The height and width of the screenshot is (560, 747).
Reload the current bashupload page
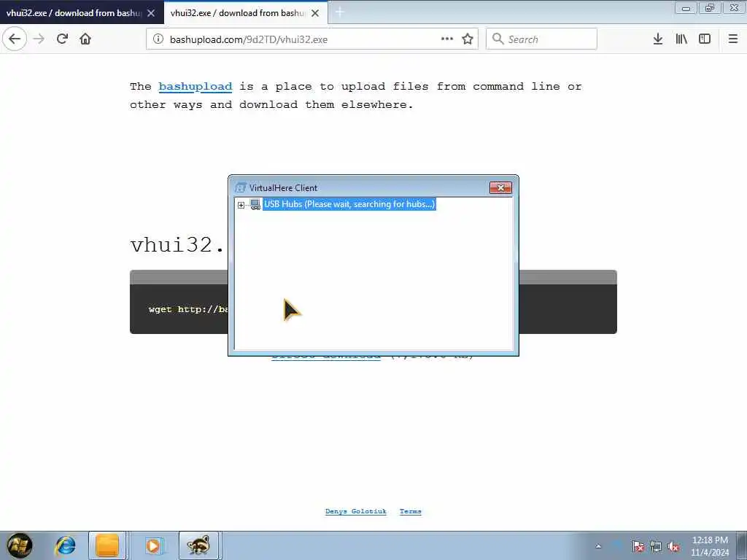(62, 39)
